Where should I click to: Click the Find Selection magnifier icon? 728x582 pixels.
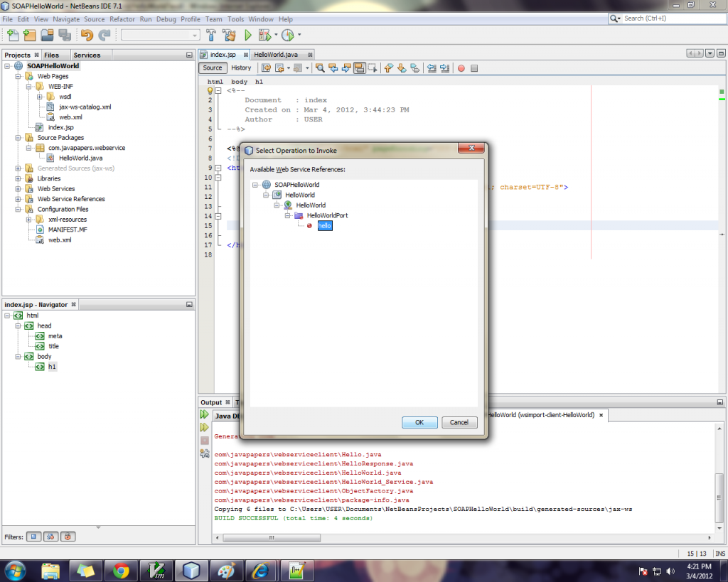point(320,68)
